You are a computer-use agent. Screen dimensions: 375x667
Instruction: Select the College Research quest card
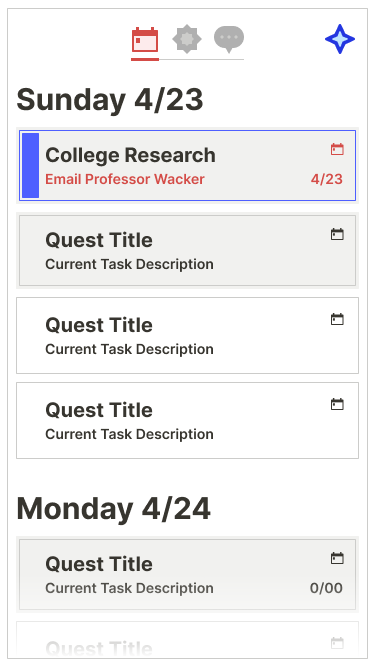pos(188,165)
